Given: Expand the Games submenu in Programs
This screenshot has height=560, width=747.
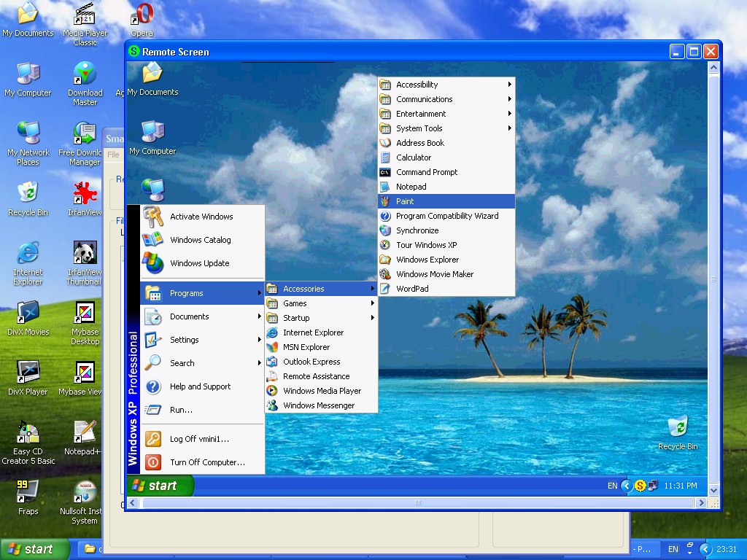Looking at the screenshot, I should tap(321, 303).
